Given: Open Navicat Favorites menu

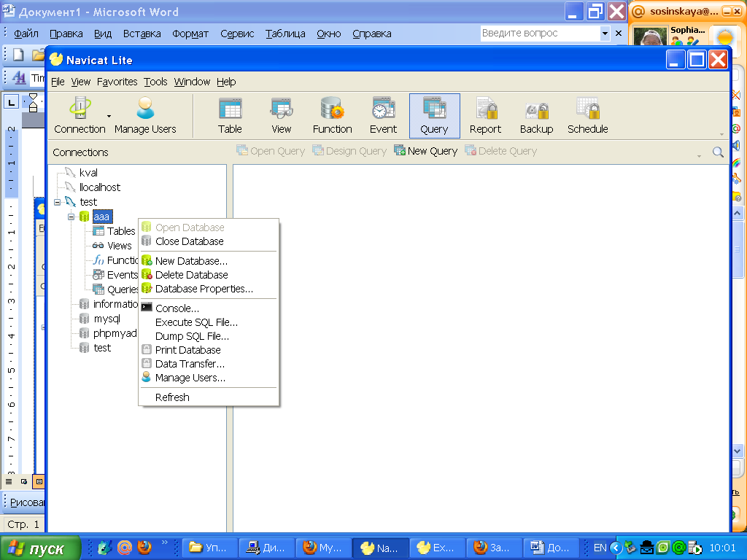Looking at the screenshot, I should (x=117, y=82).
